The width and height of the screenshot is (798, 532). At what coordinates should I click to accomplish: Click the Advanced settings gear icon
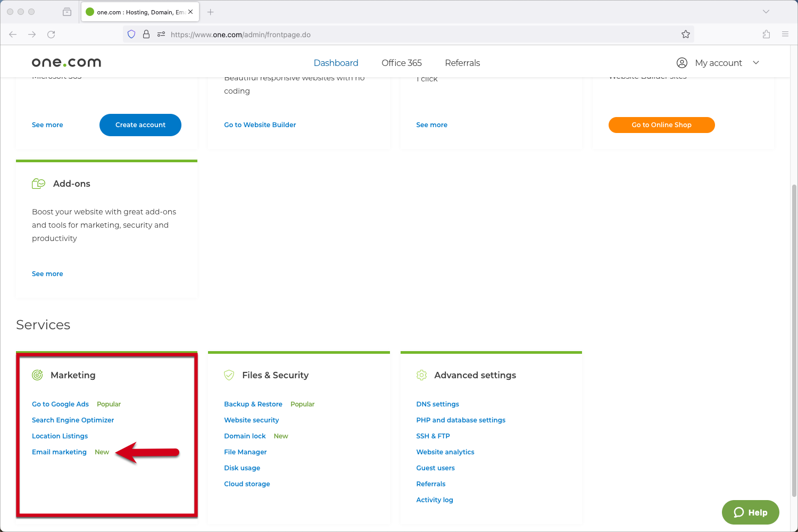click(x=421, y=375)
